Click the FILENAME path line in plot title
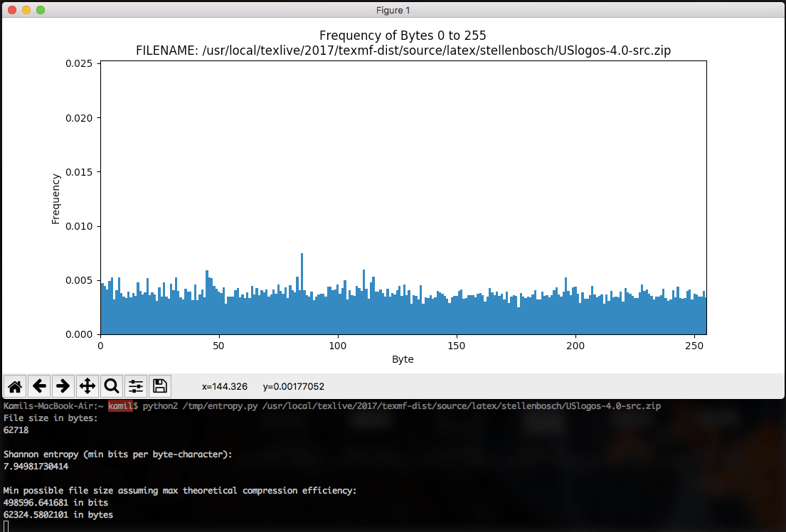This screenshot has width=786, height=532. 403,50
